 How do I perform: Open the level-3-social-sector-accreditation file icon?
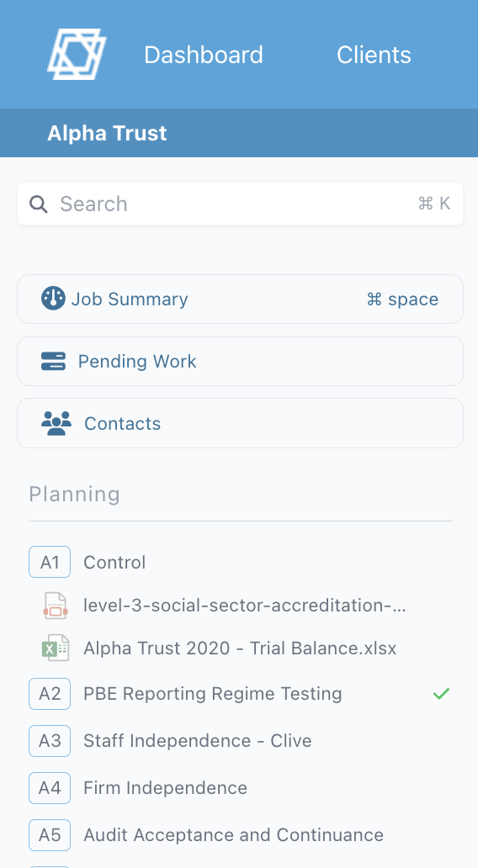[x=56, y=605]
